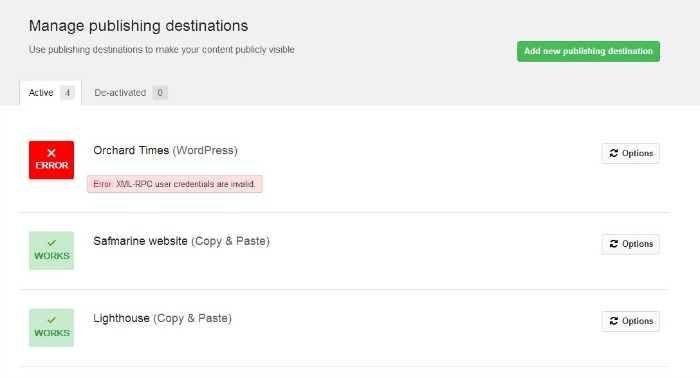Click the white X on ERROR badge
The height and width of the screenshot is (378, 700).
tap(51, 153)
